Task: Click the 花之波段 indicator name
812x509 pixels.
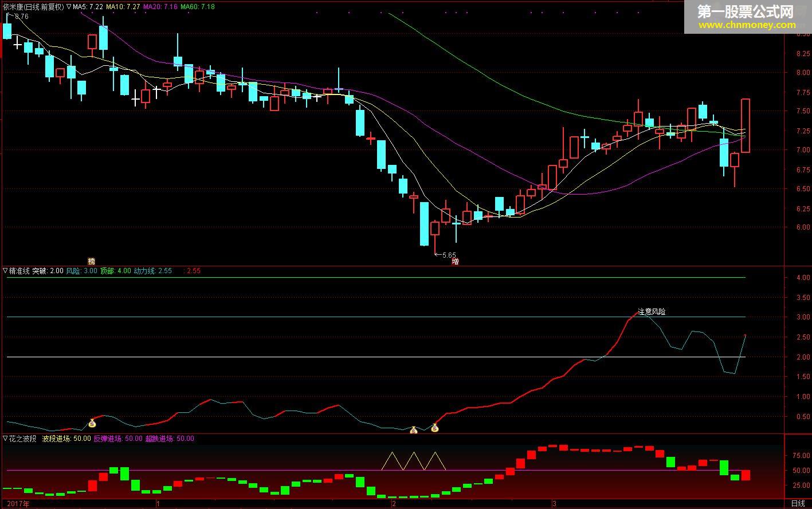Action: tap(22, 439)
